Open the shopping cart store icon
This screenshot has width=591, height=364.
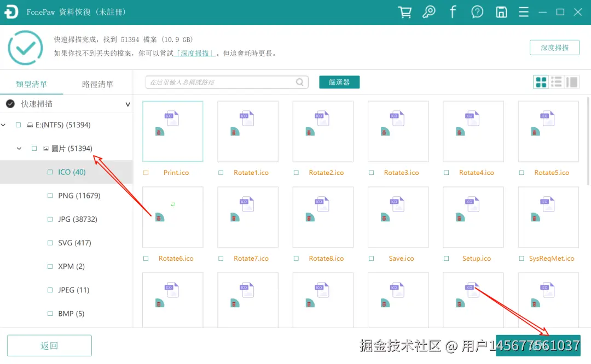pyautogui.click(x=404, y=11)
